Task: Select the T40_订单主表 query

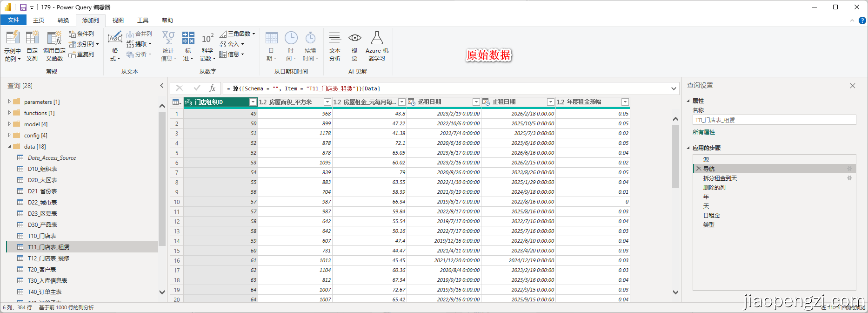Action: point(45,292)
